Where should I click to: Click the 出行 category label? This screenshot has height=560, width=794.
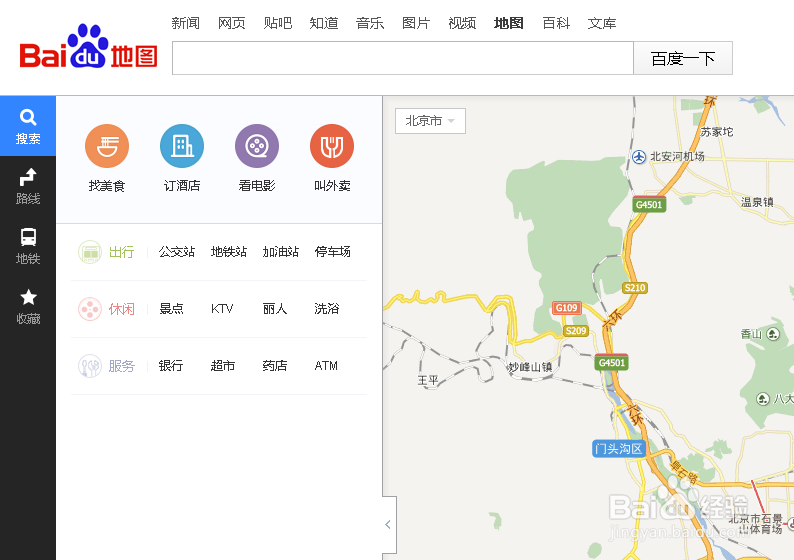(x=122, y=252)
